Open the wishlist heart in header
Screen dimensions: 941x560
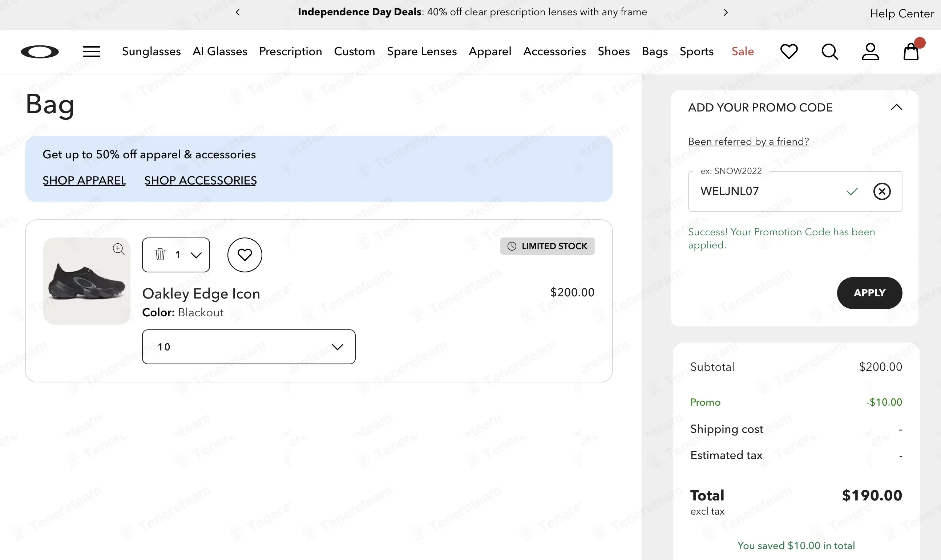pos(789,52)
